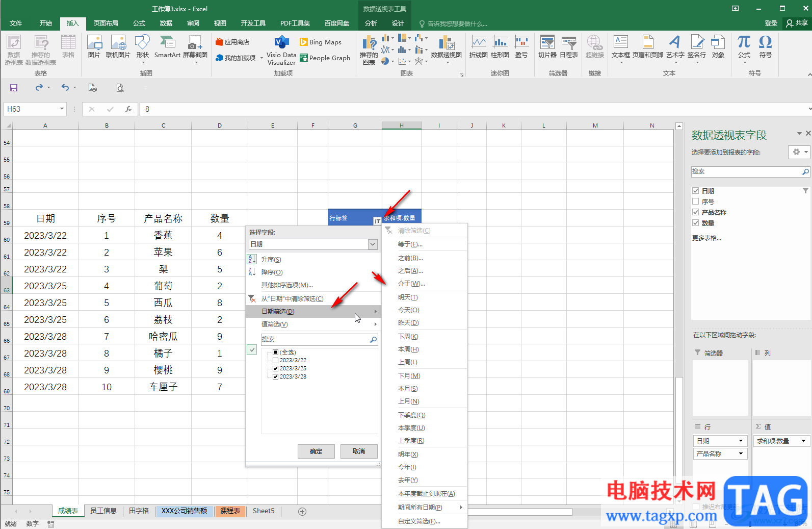Open the Screenshot tool

click(x=195, y=48)
